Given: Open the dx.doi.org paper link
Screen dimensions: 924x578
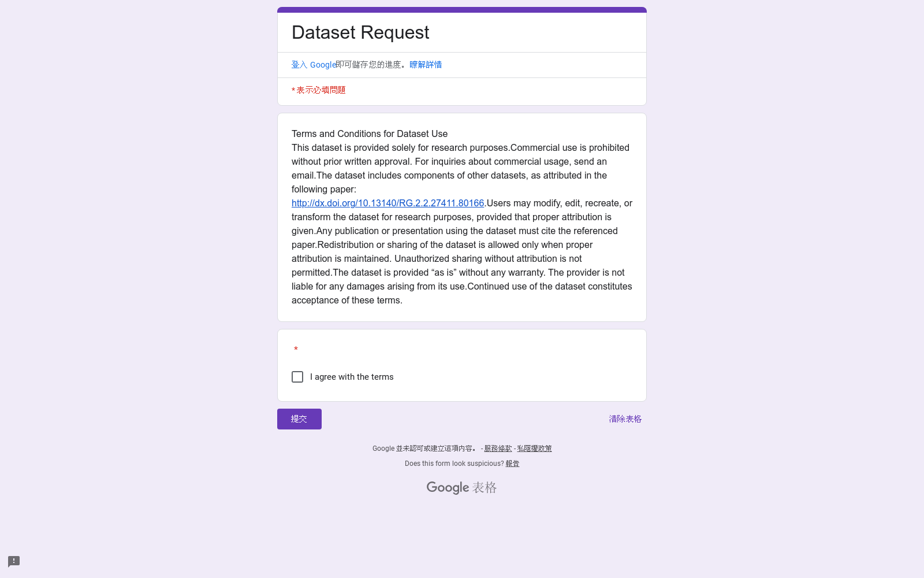Looking at the screenshot, I should click(388, 203).
